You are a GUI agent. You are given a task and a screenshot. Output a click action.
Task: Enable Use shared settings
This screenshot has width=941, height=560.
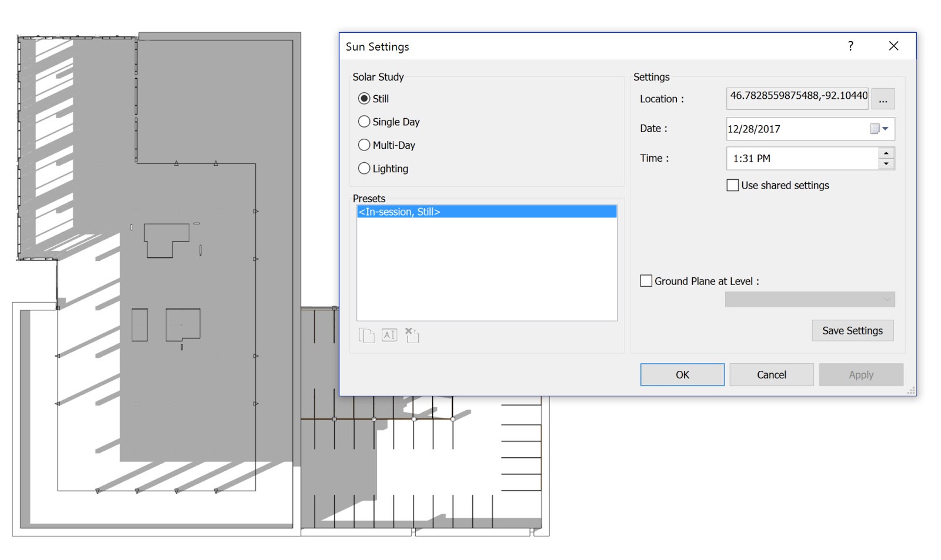point(732,185)
